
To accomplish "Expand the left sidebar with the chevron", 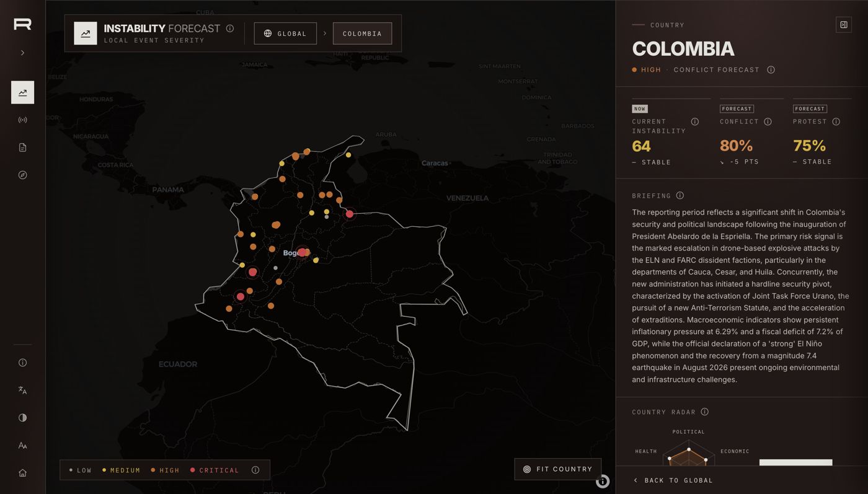I will coord(22,53).
